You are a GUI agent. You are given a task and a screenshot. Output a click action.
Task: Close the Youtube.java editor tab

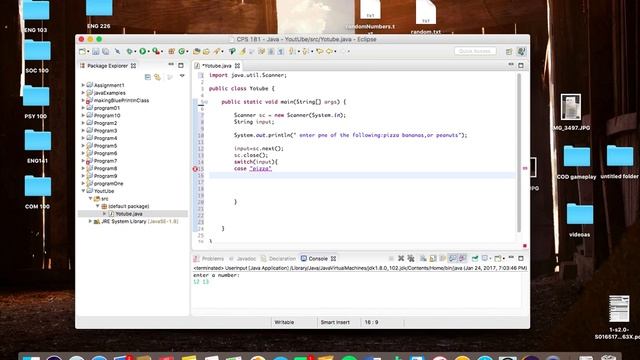point(238,66)
